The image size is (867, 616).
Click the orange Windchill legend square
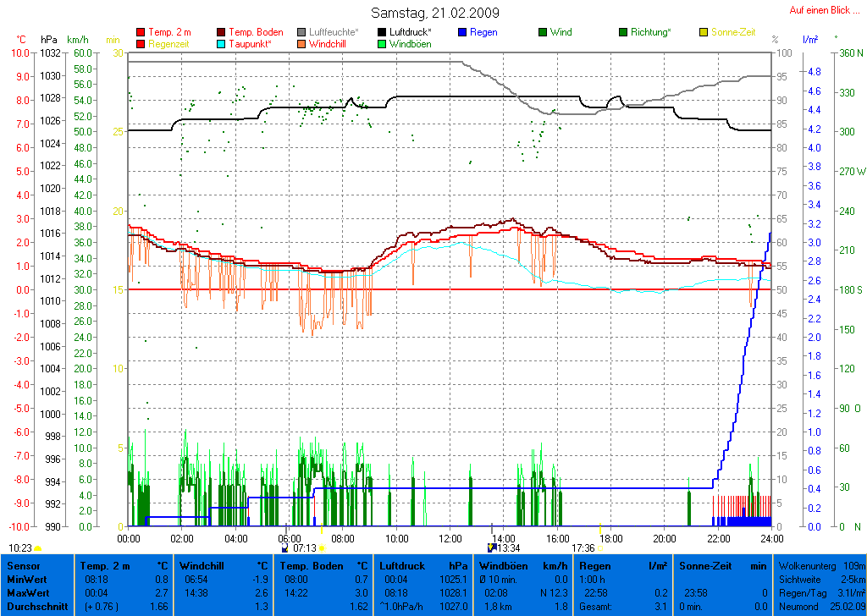tap(301, 43)
